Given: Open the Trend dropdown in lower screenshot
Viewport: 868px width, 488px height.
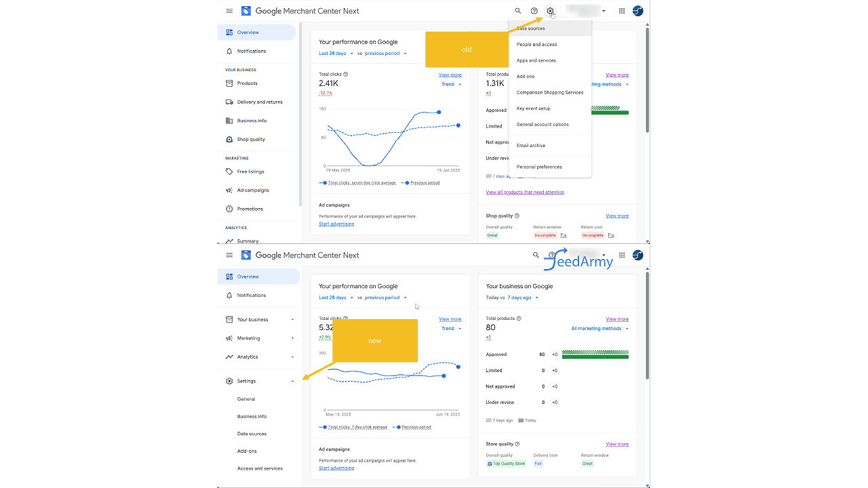Looking at the screenshot, I should coord(451,329).
